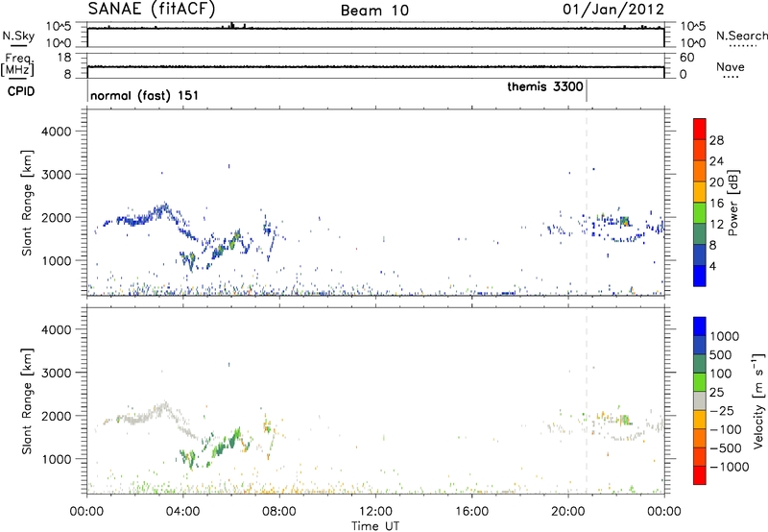Click the bright blue bottom Power colorbar swatch
Viewport: 768px width, 532px height.
[700, 276]
